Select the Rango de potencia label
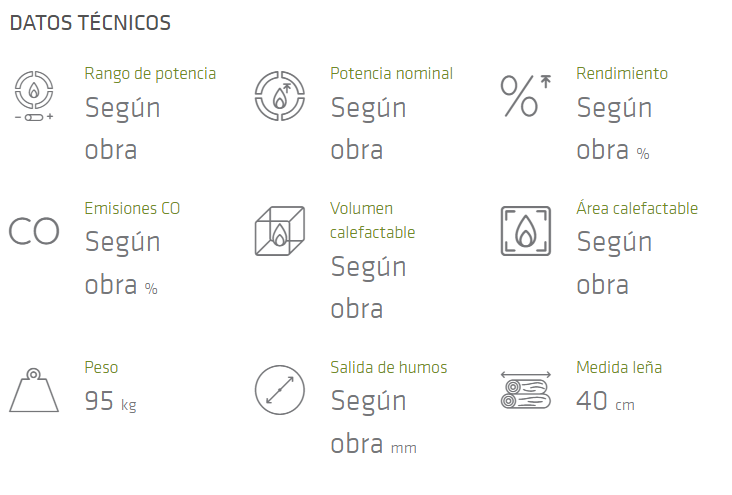 point(150,74)
